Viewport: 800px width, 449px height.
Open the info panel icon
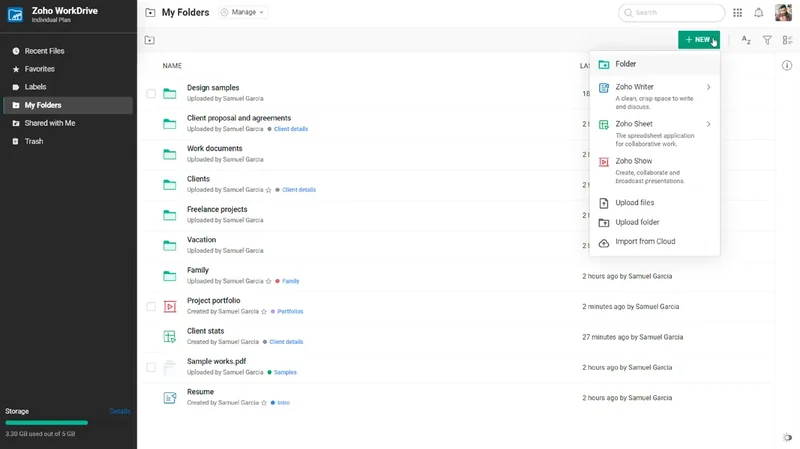click(x=787, y=65)
